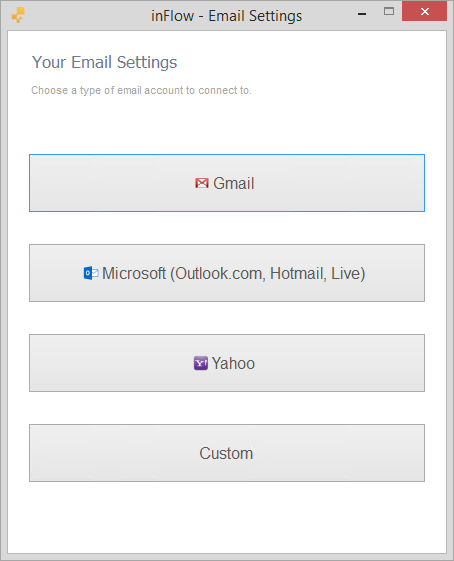
Task: Click the "inFlow - Email Settings" title text
Action: 226,16
